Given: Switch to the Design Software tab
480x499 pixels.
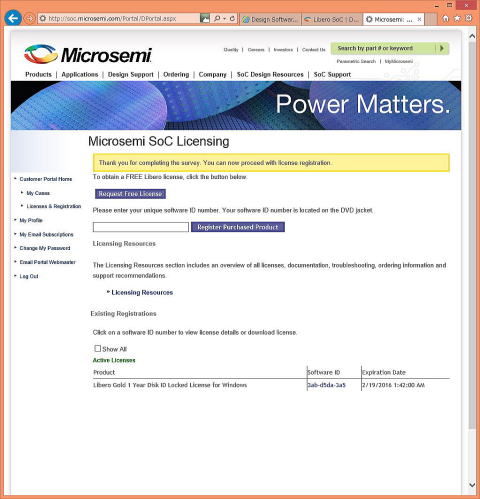Looking at the screenshot, I should coord(270,19).
